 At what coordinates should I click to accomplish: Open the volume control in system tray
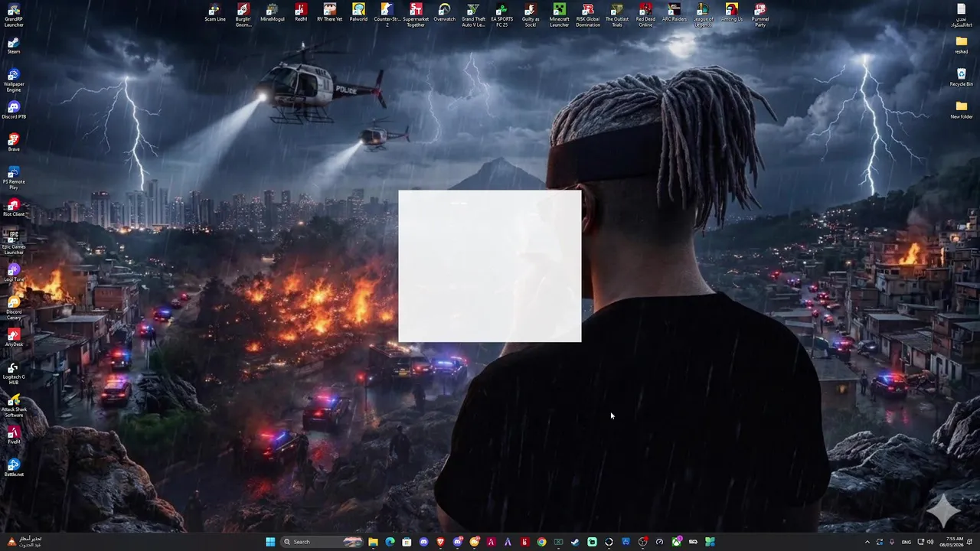point(930,542)
